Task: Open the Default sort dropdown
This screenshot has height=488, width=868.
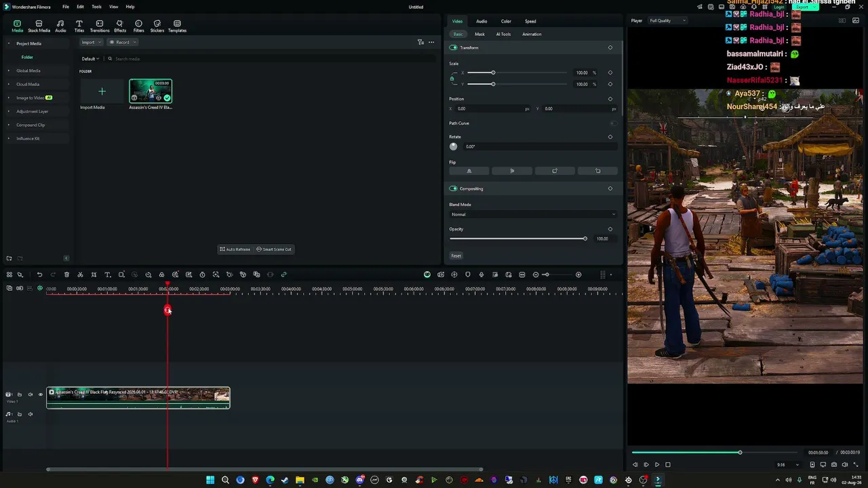Action: click(90, 59)
